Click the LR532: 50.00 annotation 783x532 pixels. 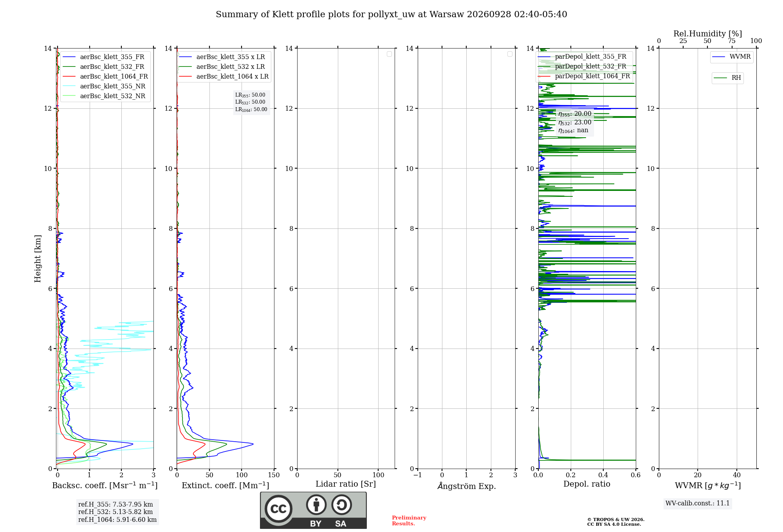point(250,102)
